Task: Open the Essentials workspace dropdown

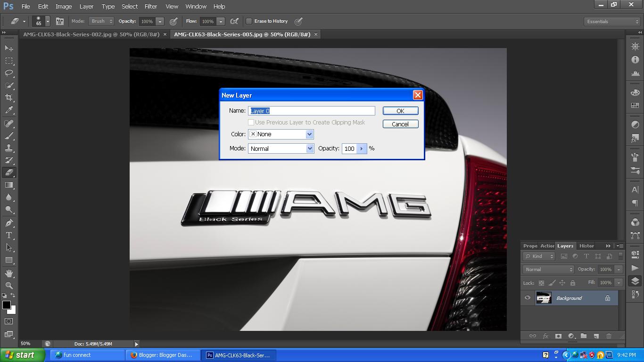Action: [x=612, y=21]
